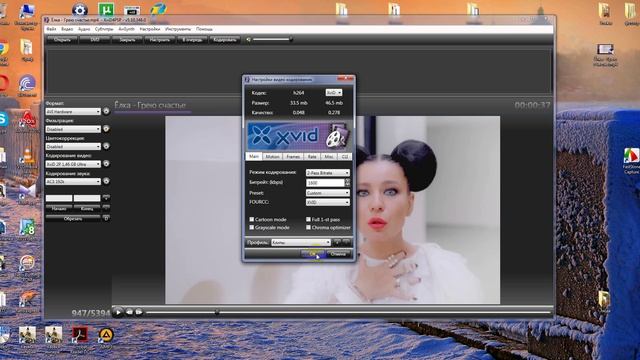Click the Настроить toolbar button
640x360 pixels.
[x=160, y=40]
